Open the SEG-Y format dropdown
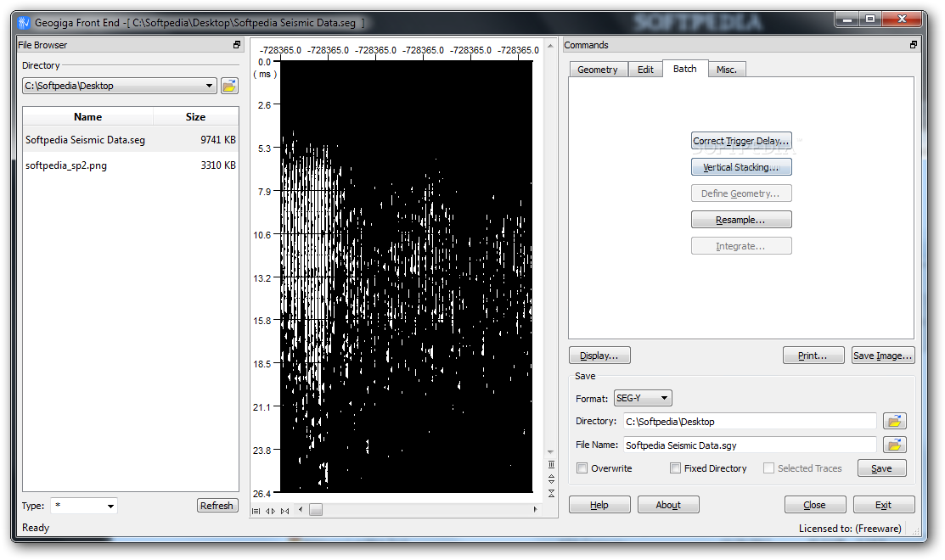 (643, 398)
